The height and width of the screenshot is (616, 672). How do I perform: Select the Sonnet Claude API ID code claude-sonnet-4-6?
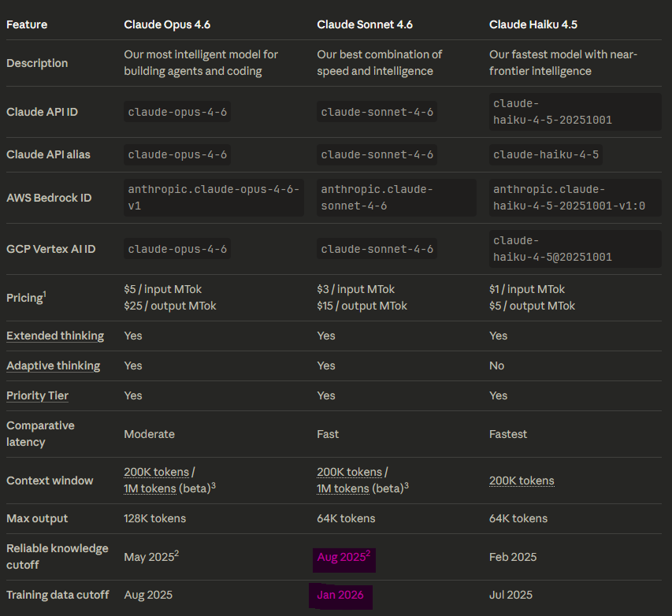tap(377, 112)
